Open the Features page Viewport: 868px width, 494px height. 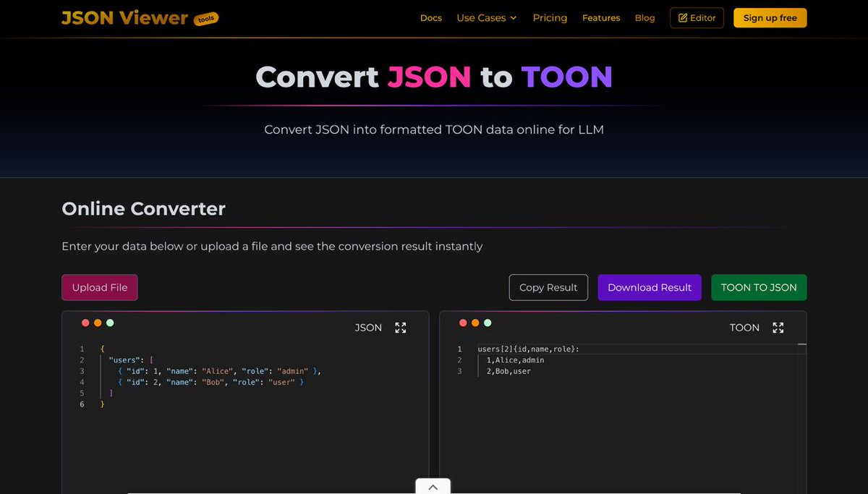(x=601, y=17)
